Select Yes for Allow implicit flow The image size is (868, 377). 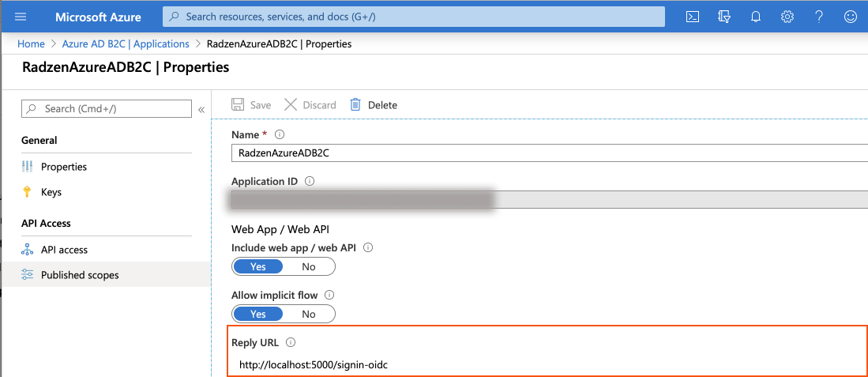coord(258,314)
